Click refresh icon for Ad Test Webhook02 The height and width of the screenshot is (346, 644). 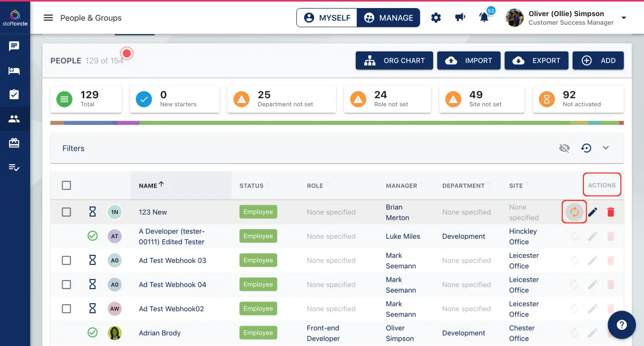pos(574,309)
